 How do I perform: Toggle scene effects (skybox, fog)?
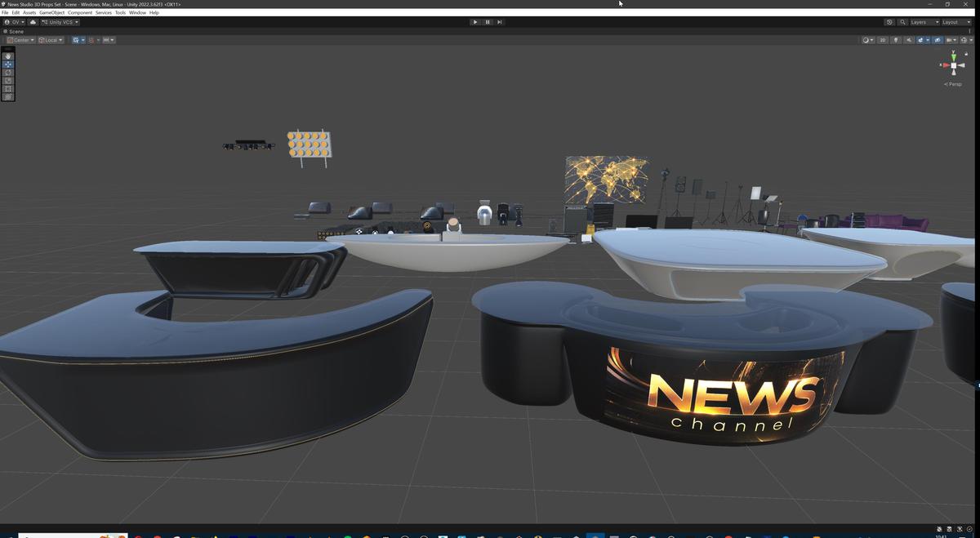(920, 40)
